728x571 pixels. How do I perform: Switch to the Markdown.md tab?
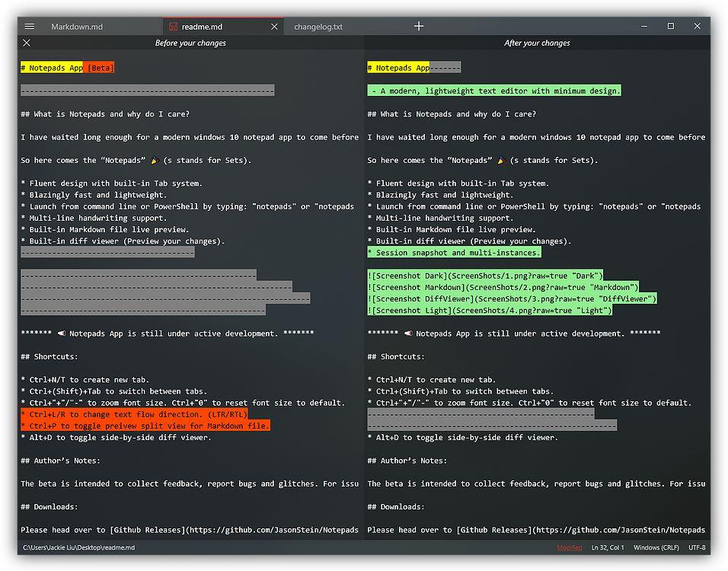pos(77,27)
